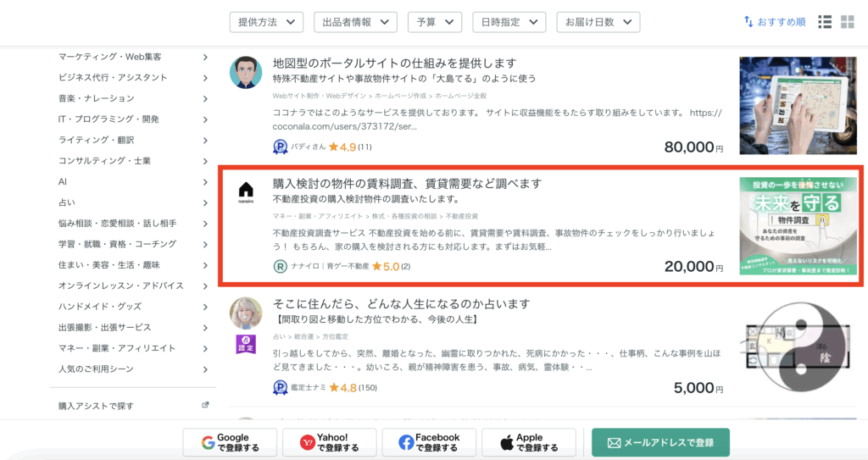
Task: Open the 提供方法 filter dropdown
Action: [x=266, y=22]
